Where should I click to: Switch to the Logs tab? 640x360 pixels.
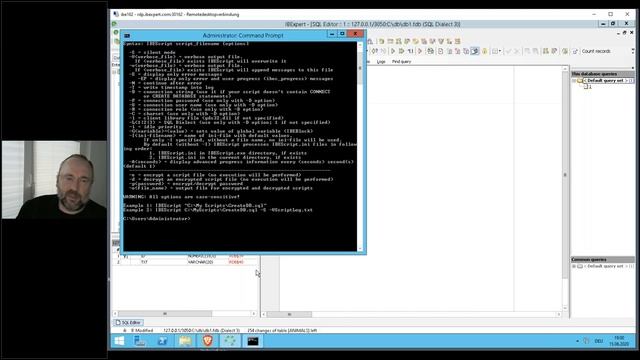pos(381,62)
